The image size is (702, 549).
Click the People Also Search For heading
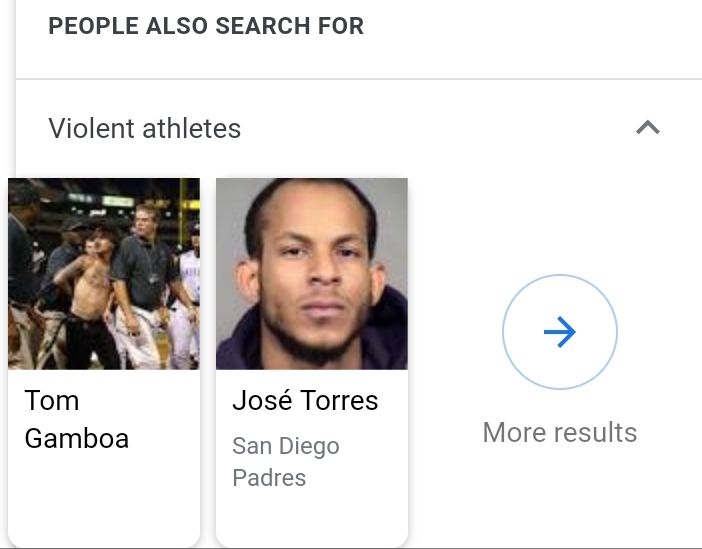tap(206, 26)
